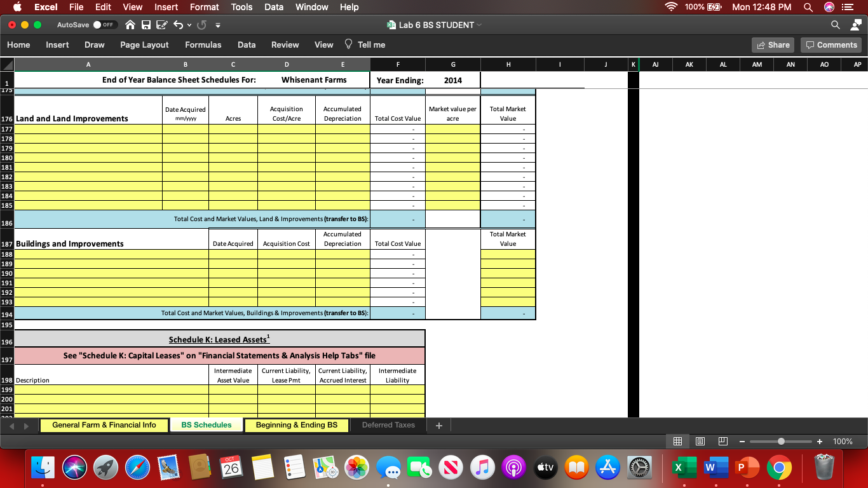The width and height of the screenshot is (868, 488).
Task: Zoom out using the minus button
Action: pos(742,441)
